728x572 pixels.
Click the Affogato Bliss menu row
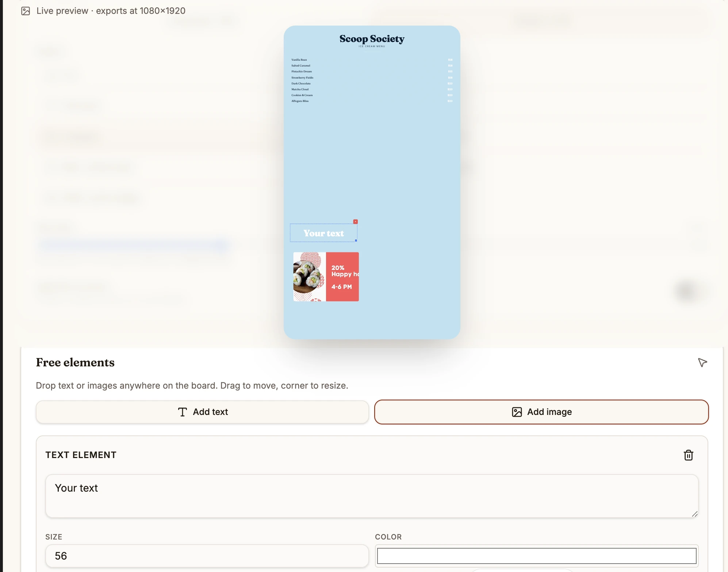pyautogui.click(x=372, y=101)
